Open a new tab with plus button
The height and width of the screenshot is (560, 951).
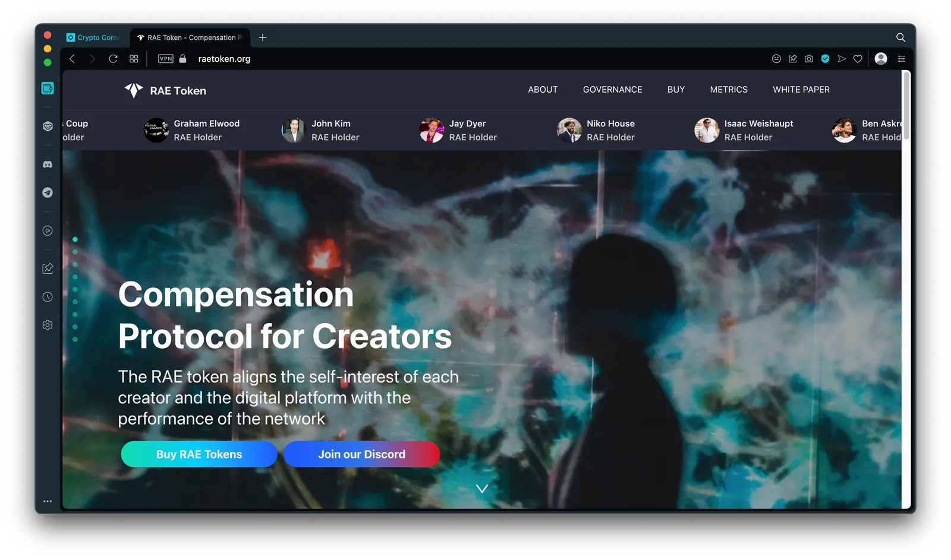(263, 37)
